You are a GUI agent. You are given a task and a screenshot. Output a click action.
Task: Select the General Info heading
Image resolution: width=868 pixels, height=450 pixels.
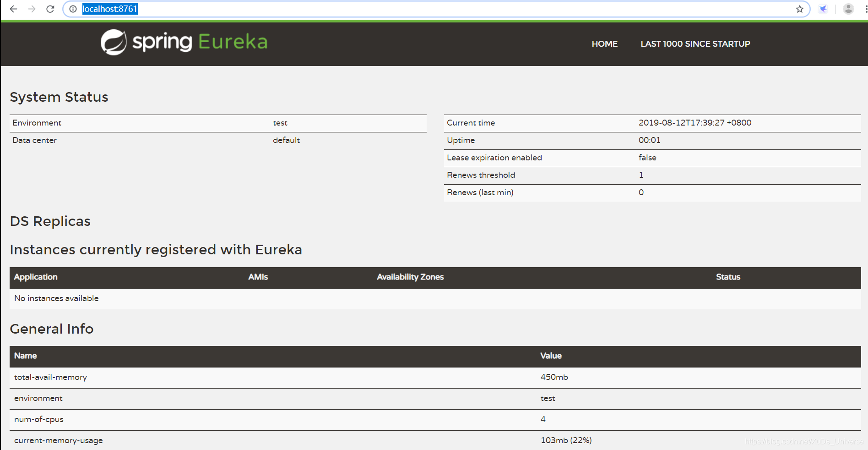click(52, 329)
